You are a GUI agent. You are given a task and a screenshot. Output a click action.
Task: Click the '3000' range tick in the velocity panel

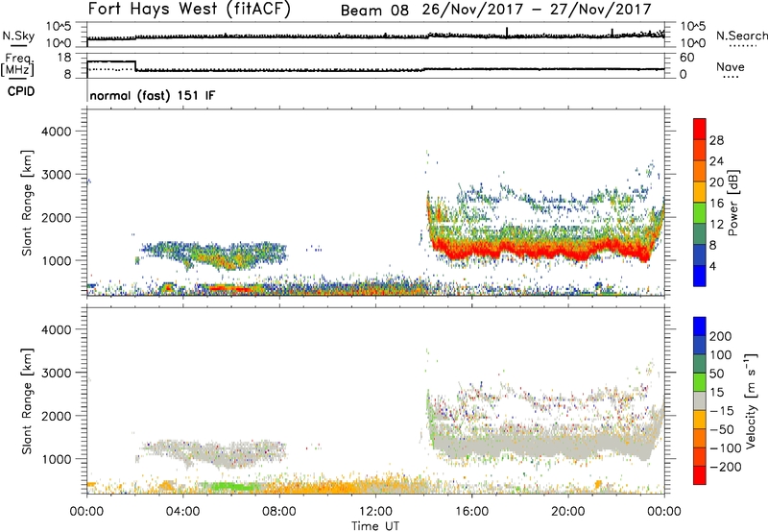point(57,373)
